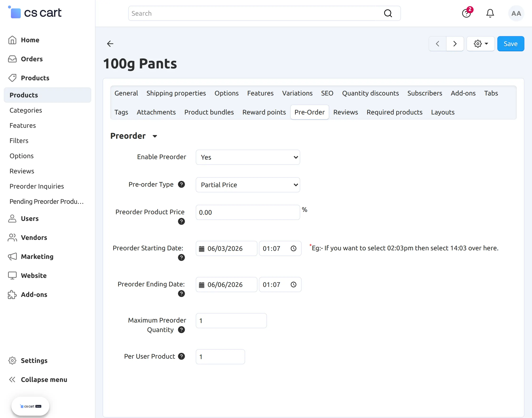Show help for Pre-order Type
532x418 pixels.
[181, 184]
